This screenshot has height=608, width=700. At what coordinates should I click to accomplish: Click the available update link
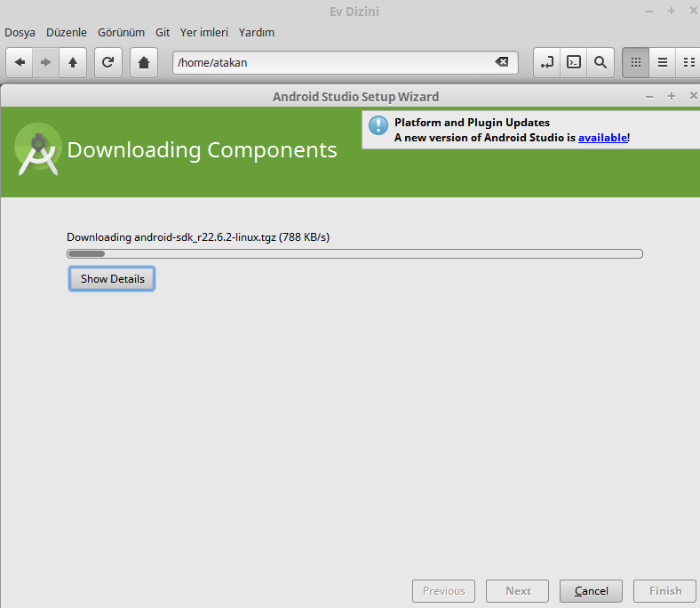point(602,138)
